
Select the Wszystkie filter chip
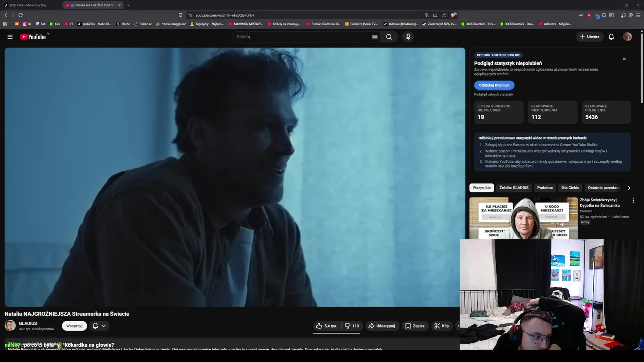click(x=481, y=188)
